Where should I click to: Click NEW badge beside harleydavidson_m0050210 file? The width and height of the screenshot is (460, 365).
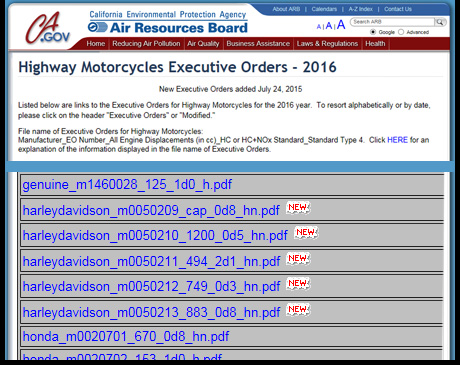pyautogui.click(x=306, y=233)
